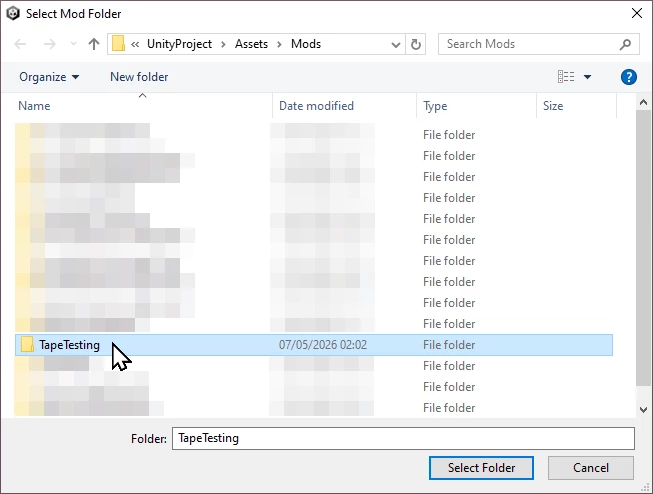Click the Unity logo in title bar
The height and width of the screenshot is (494, 653).
tap(13, 13)
